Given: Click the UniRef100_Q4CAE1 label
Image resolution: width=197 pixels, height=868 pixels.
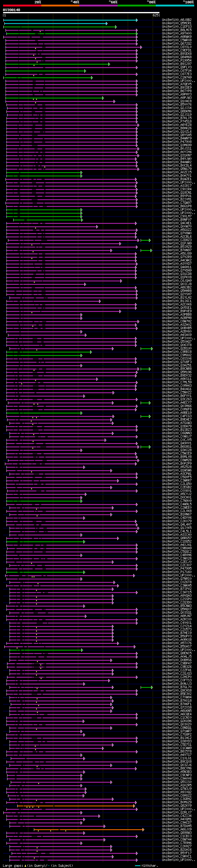Looking at the screenshot, I should tap(177, 223).
